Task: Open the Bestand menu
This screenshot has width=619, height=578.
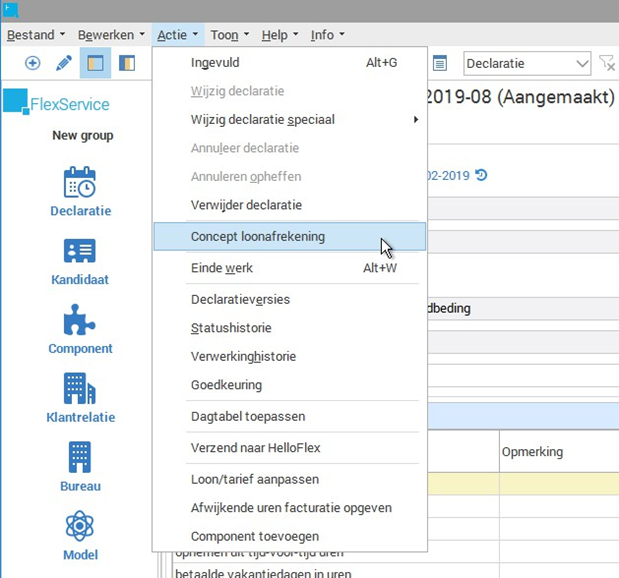Action: click(36, 35)
